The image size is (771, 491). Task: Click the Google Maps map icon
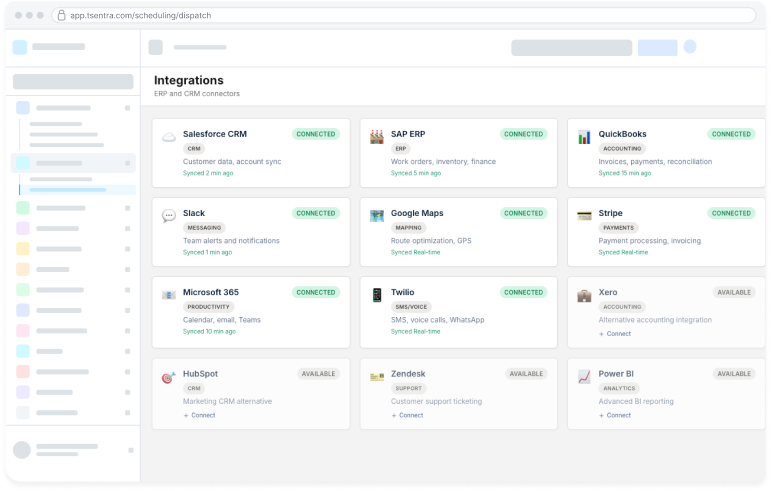pyautogui.click(x=377, y=216)
